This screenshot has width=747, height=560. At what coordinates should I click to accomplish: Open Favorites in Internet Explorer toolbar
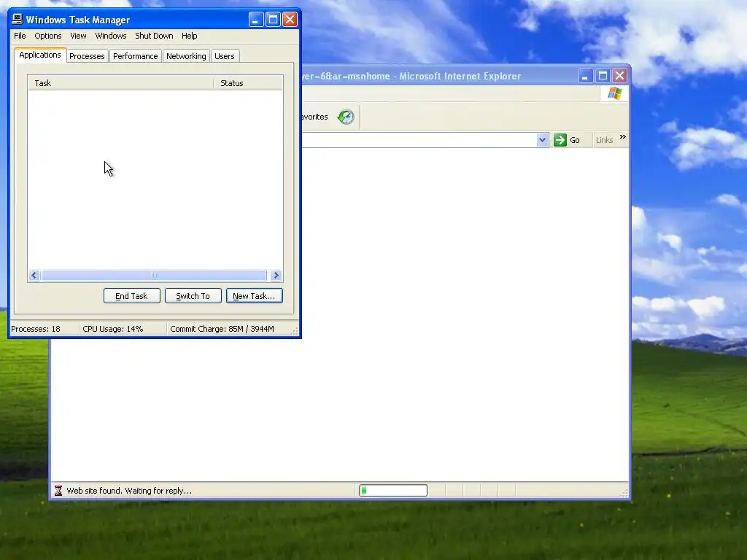pos(315,117)
